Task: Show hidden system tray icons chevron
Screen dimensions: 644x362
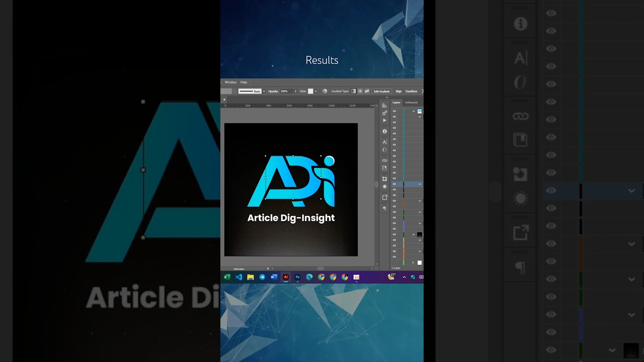Action: point(404,277)
